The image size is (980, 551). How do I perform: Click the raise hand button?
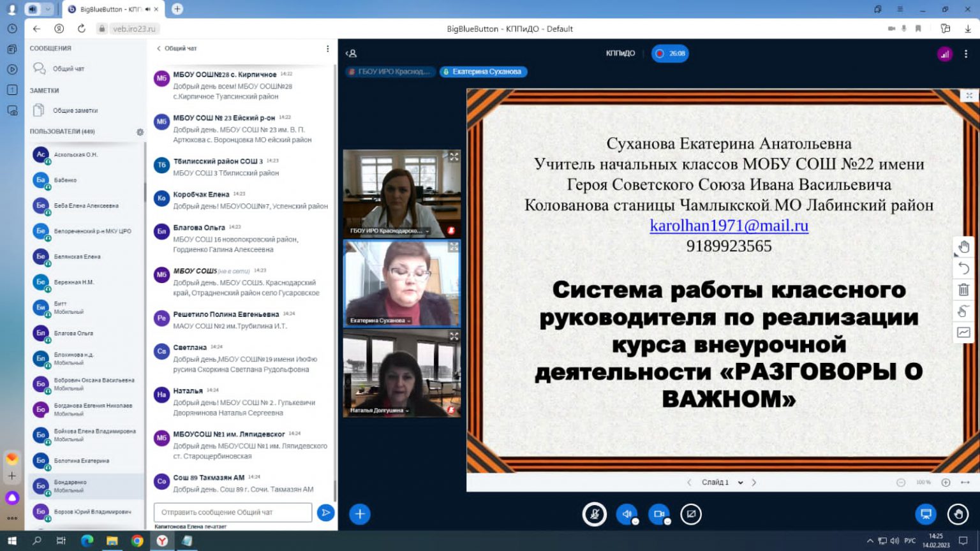coord(958,514)
